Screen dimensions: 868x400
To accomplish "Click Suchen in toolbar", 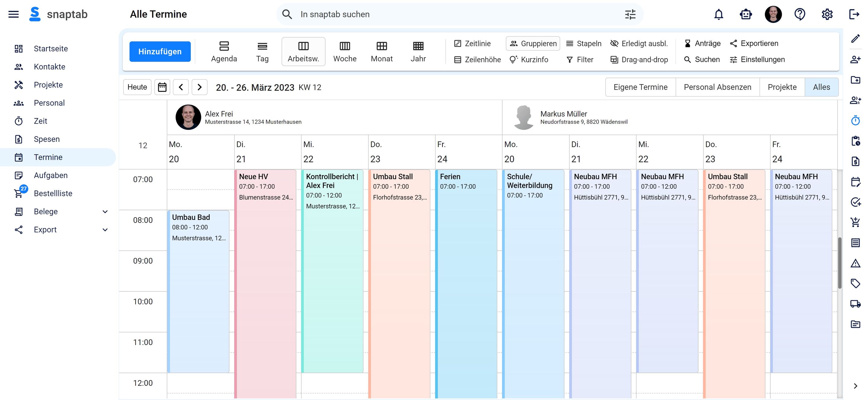I will click(702, 60).
